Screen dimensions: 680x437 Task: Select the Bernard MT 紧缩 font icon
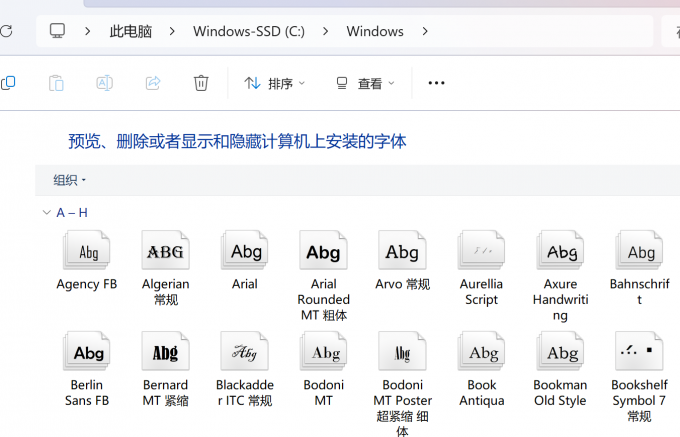(166, 351)
